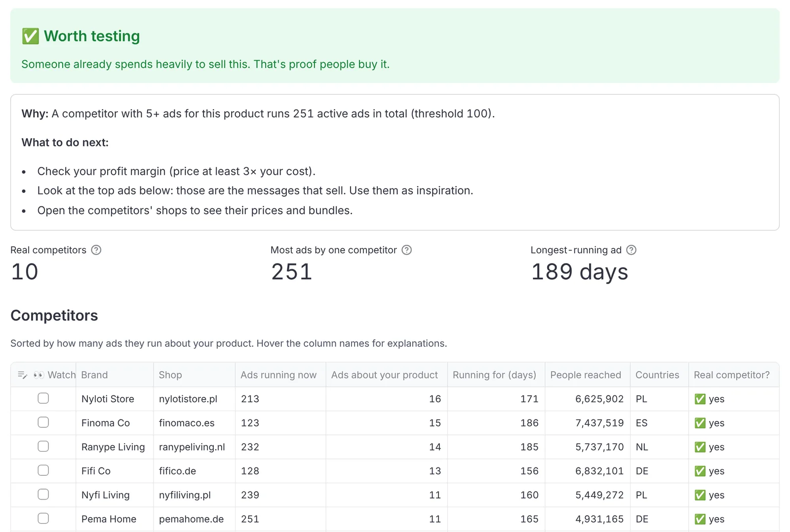Tick the watch checkbox for Nyloti Store
Screen dimensions: 790x532
43,398
